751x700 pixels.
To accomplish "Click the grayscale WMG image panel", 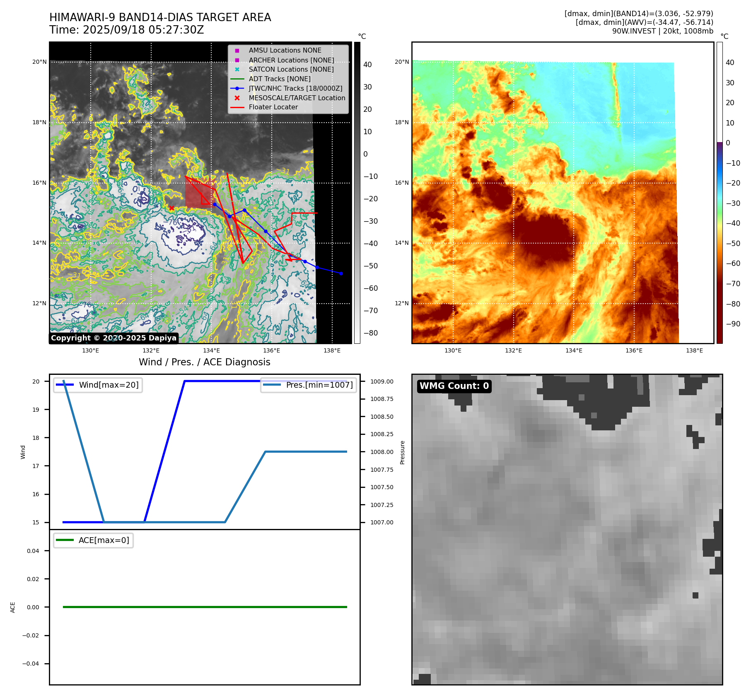I will point(567,529).
